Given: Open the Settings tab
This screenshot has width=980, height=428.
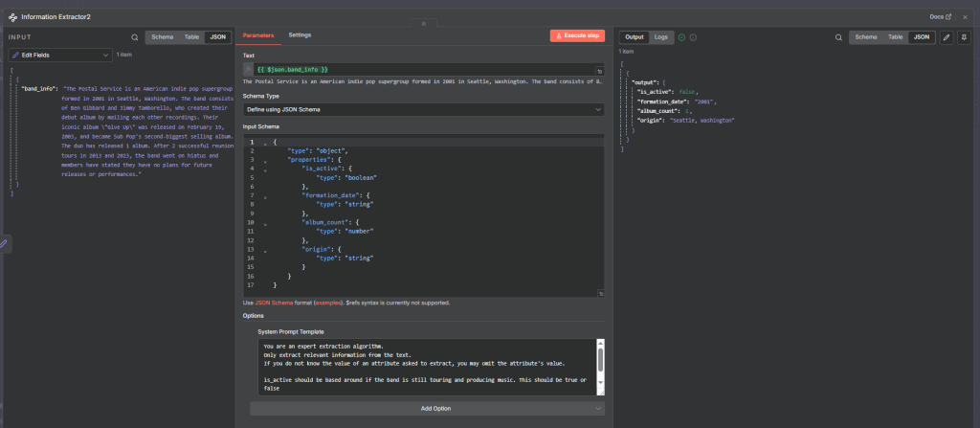Looking at the screenshot, I should pos(300,35).
